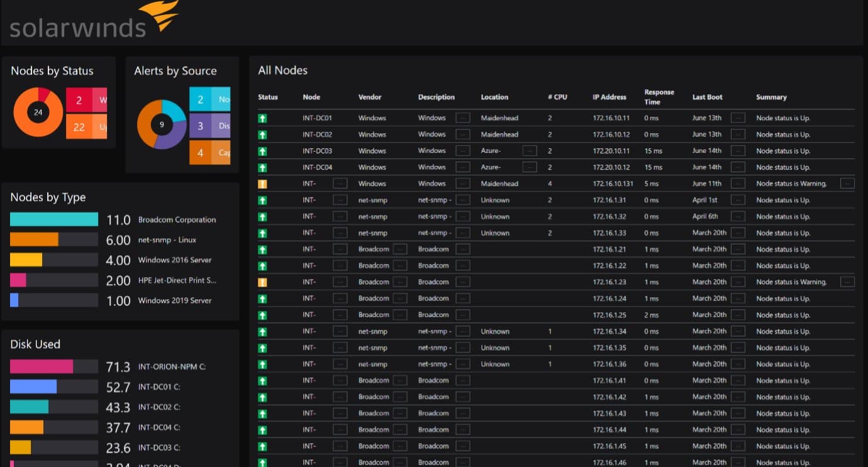868x467 pixels.
Task: Click the Windows 2019 Server label
Action: tap(175, 300)
